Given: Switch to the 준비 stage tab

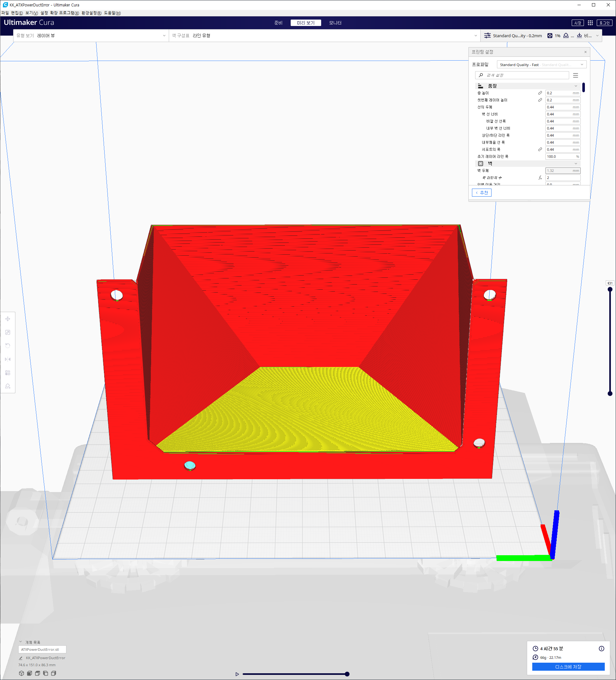Looking at the screenshot, I should (278, 23).
